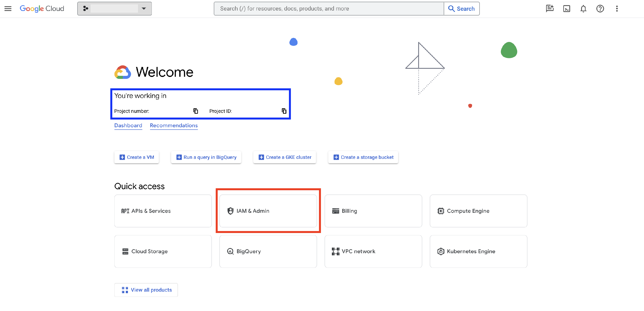Screen dimensions: 644x311
Task: Click the hexagon icon beside Kubernetes Engine
Action: click(x=441, y=251)
